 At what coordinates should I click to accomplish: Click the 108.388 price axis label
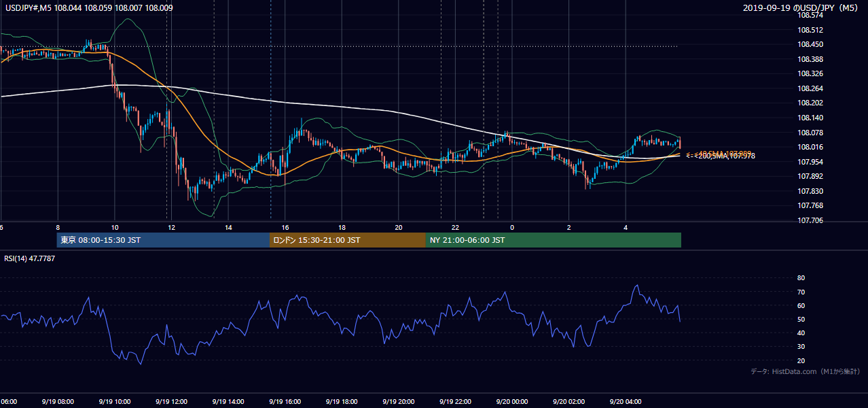809,59
